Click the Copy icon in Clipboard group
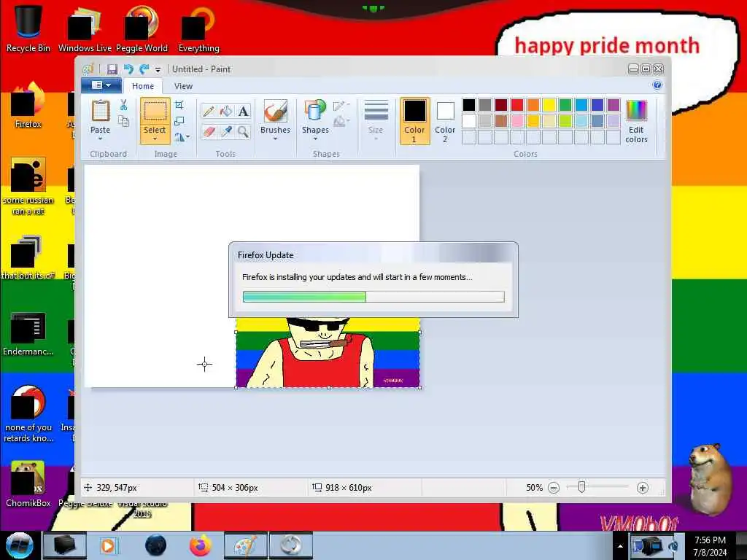 click(123, 122)
